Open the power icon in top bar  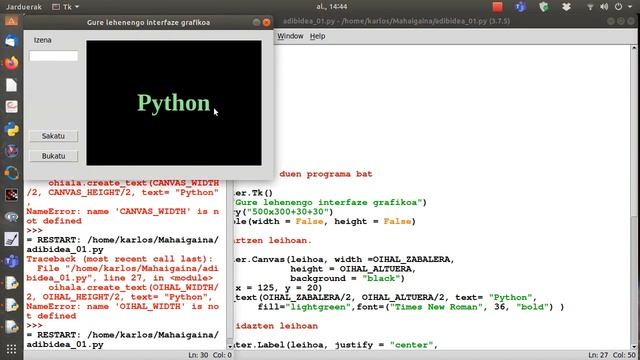[618, 7]
